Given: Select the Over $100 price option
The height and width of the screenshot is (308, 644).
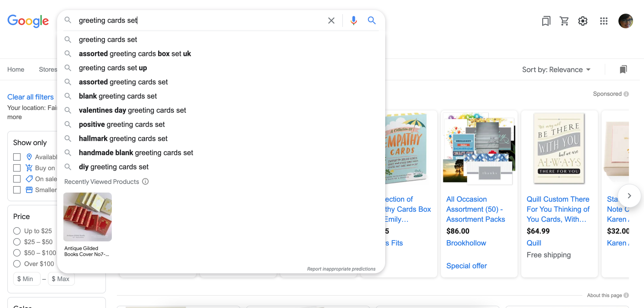Looking at the screenshot, I should click(17, 264).
